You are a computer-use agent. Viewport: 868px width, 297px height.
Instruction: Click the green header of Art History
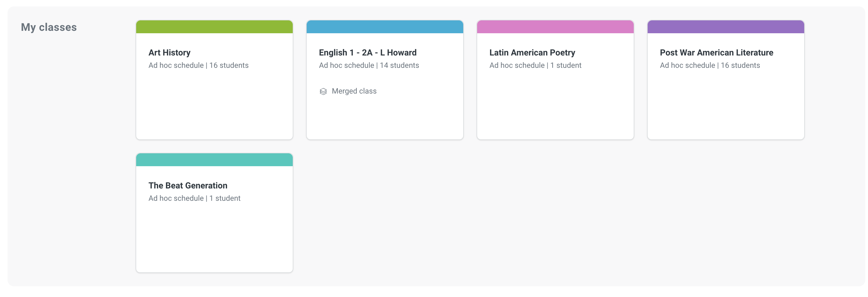(x=214, y=26)
